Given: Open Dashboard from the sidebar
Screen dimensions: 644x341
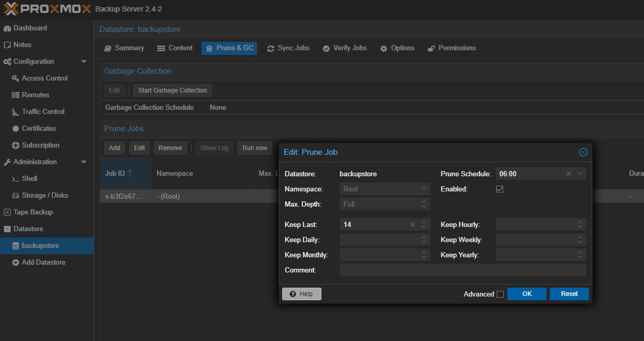Looking at the screenshot, I should [x=30, y=28].
